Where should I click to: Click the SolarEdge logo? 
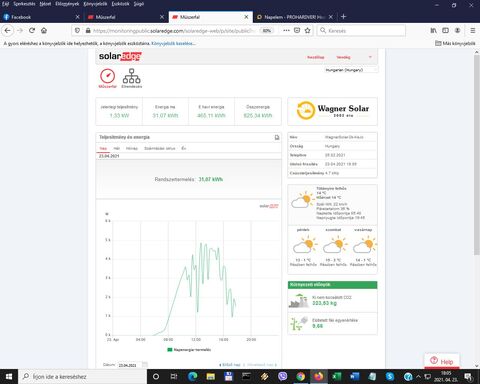(x=120, y=56)
